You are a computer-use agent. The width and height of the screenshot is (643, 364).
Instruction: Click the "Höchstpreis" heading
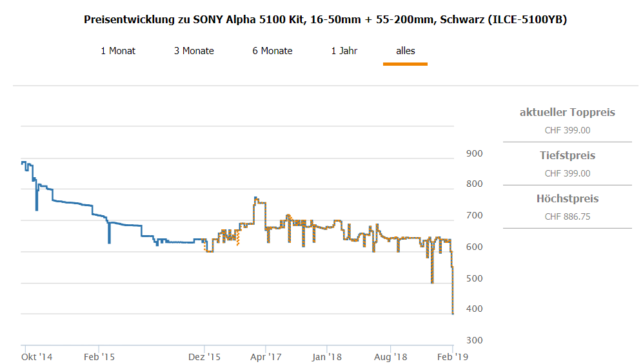(568, 199)
